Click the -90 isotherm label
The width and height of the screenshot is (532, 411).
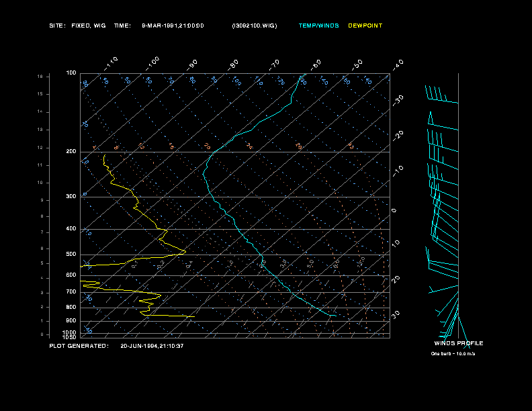(192, 65)
